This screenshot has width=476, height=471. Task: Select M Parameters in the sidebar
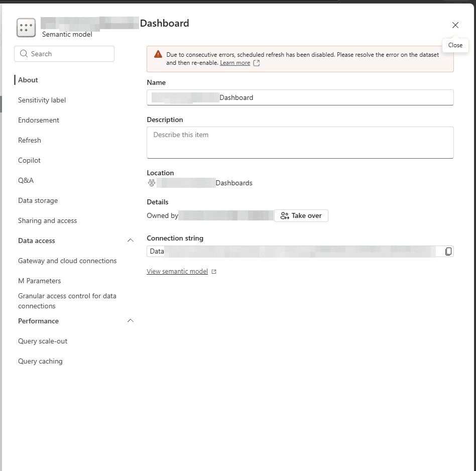pyautogui.click(x=40, y=281)
